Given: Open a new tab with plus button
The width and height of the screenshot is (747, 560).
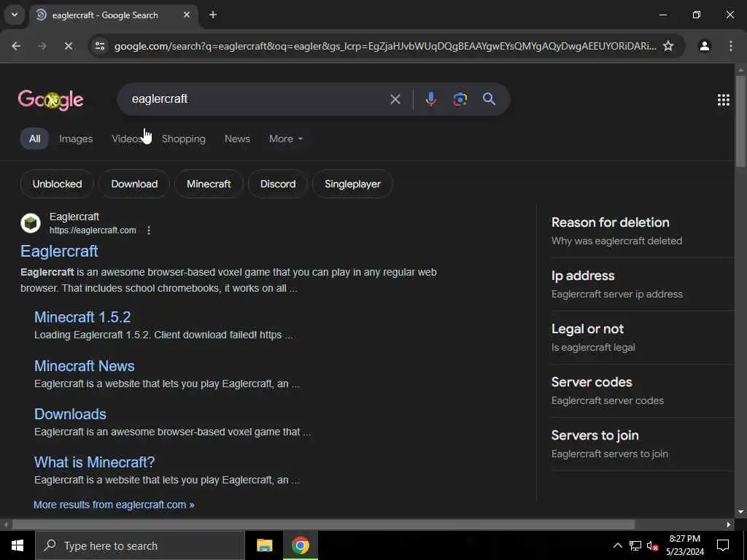Looking at the screenshot, I should [x=213, y=15].
